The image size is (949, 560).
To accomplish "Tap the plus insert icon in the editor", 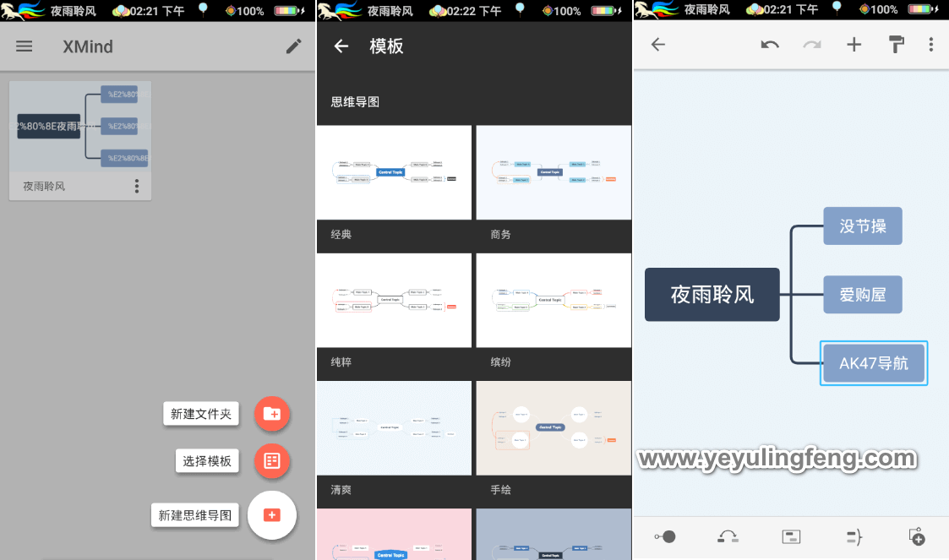I will pyautogui.click(x=854, y=44).
